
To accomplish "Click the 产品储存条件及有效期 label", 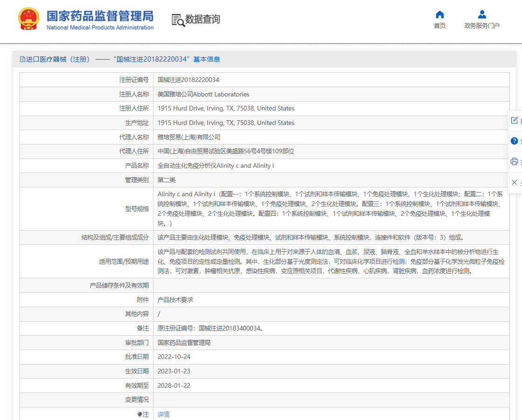I will 119,286.
